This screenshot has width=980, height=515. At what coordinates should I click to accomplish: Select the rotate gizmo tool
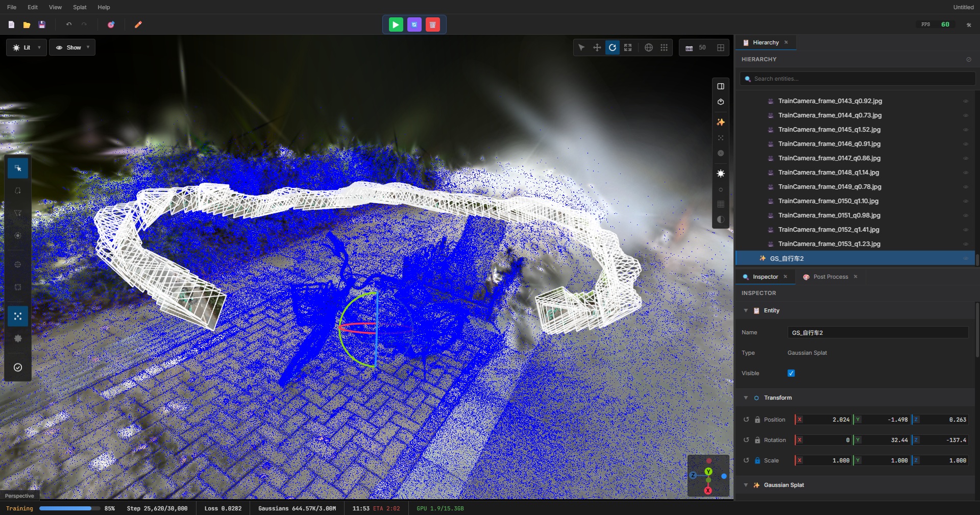pyautogui.click(x=612, y=47)
